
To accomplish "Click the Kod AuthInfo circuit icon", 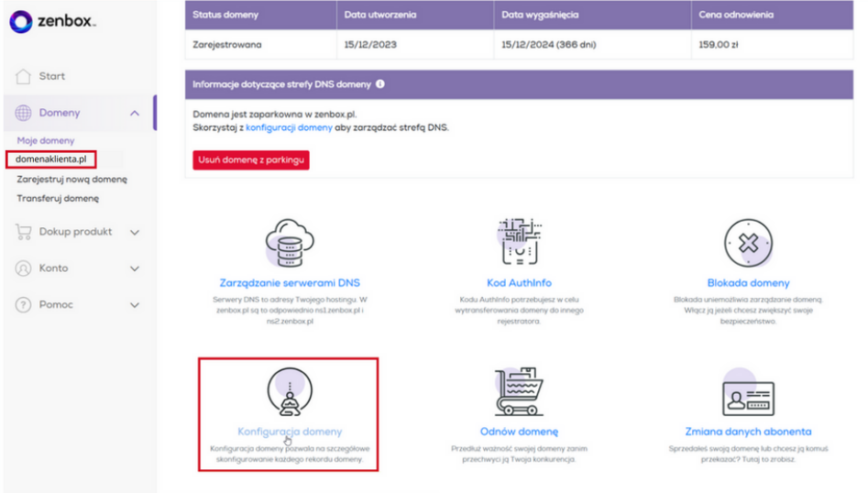I will [519, 242].
